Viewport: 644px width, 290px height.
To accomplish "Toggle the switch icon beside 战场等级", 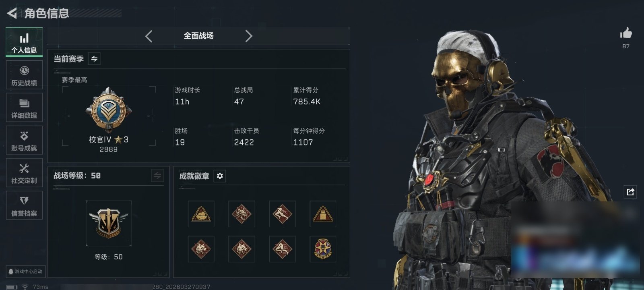I will click(157, 176).
